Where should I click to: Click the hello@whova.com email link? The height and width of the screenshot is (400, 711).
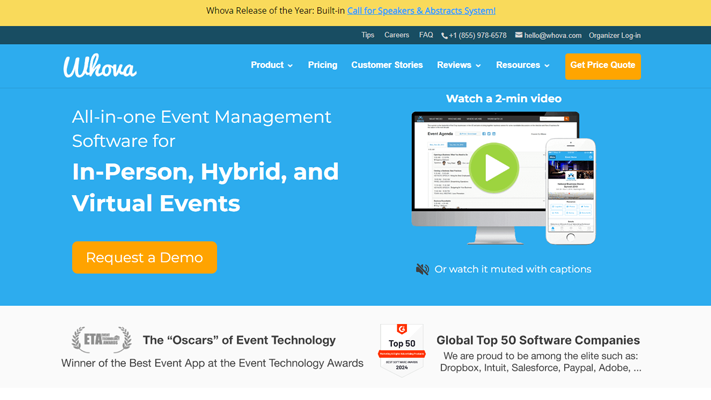(553, 35)
